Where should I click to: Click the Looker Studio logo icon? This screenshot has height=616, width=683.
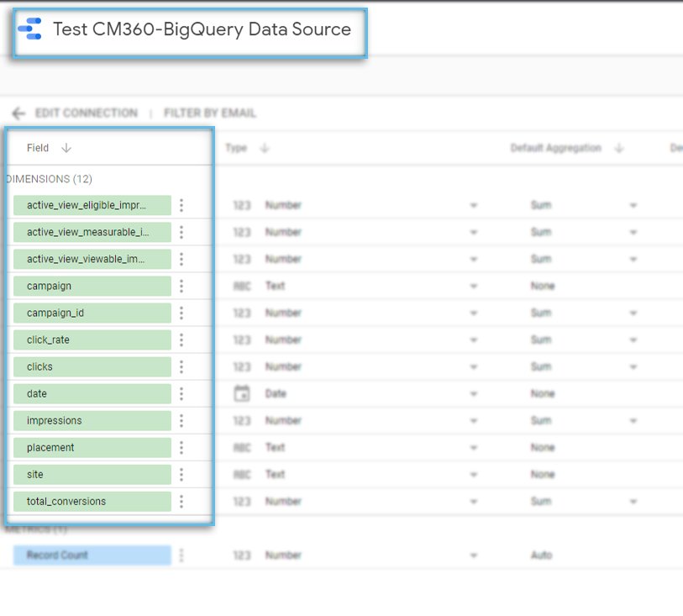coord(29,29)
